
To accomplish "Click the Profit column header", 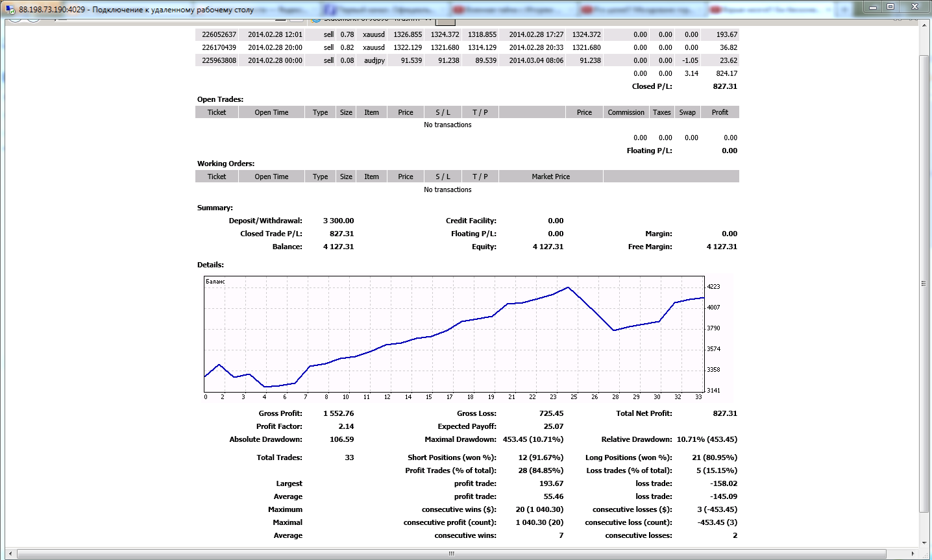I will pyautogui.click(x=720, y=112).
